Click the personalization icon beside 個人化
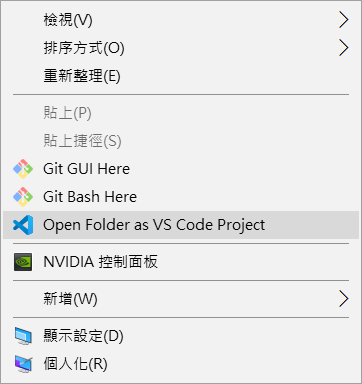The image size is (362, 384). point(23,364)
